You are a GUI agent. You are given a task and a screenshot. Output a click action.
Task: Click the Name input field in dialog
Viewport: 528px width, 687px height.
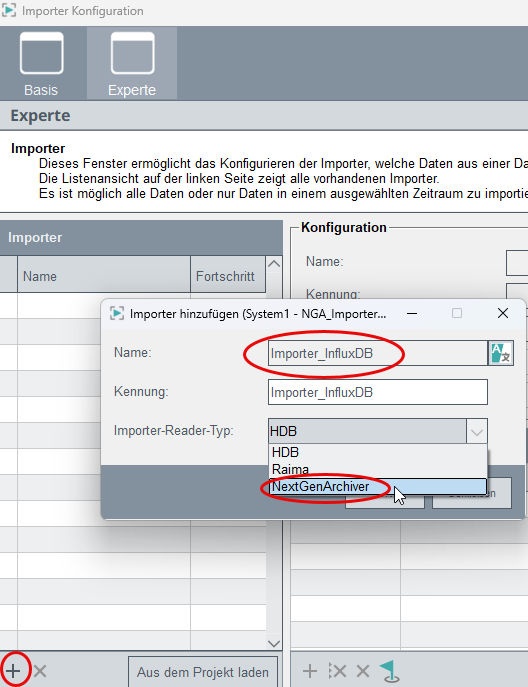(x=378, y=353)
